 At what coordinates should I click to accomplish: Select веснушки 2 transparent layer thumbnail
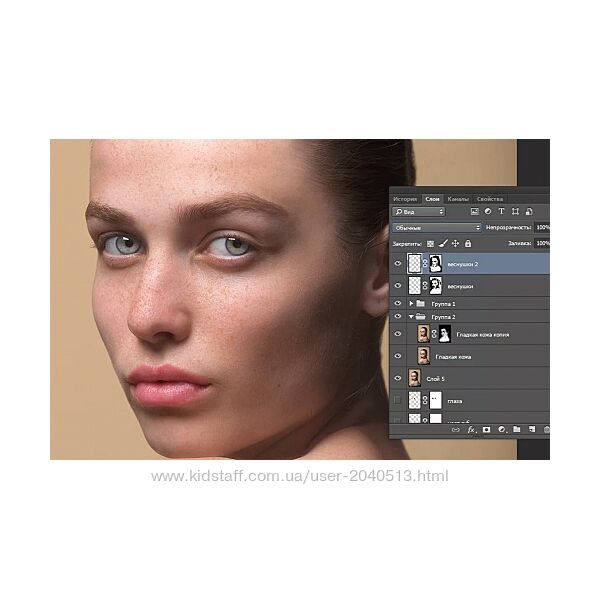[415, 264]
